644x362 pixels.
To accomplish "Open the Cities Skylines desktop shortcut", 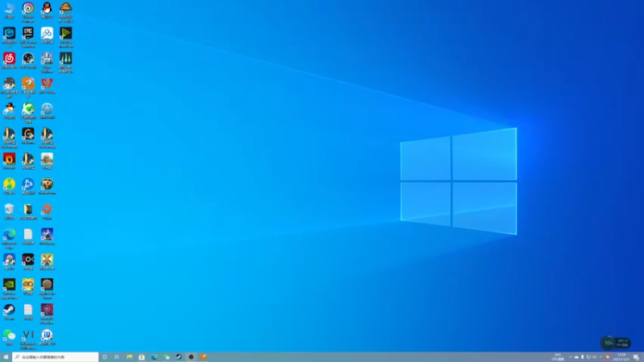I will click(x=47, y=58).
